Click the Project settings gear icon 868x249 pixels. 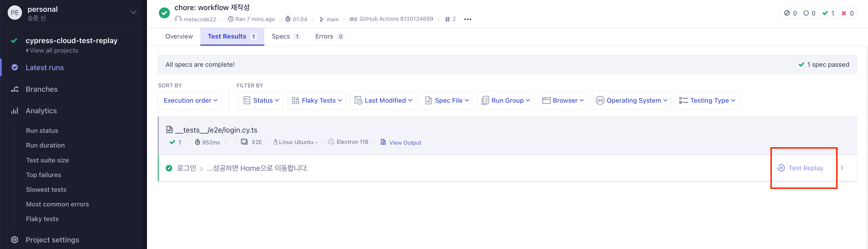click(14, 240)
